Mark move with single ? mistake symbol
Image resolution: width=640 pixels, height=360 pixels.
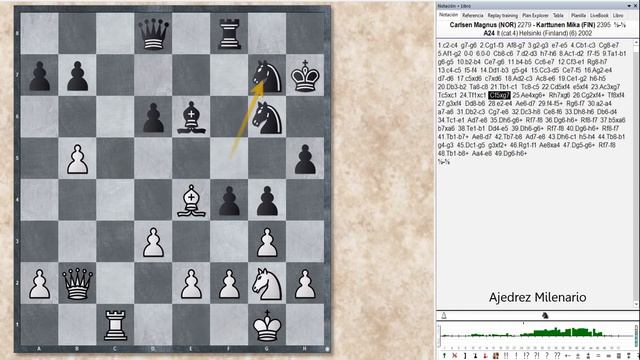pos(547,356)
